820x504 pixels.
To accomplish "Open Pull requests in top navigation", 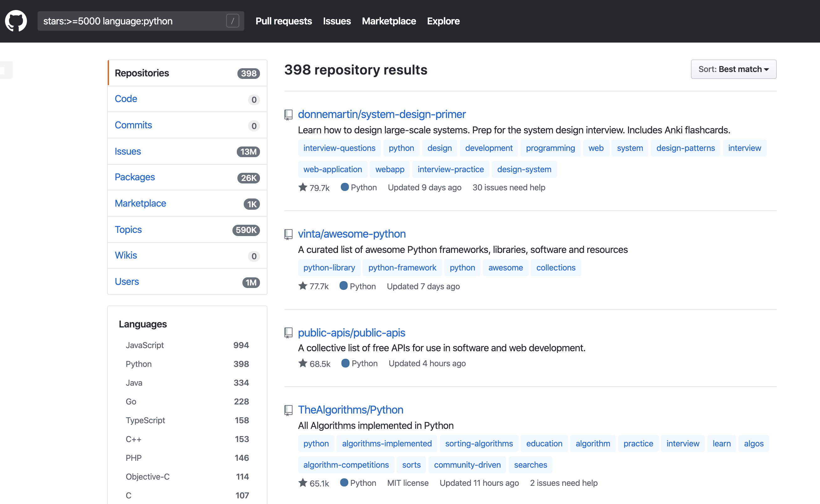I will (x=283, y=21).
